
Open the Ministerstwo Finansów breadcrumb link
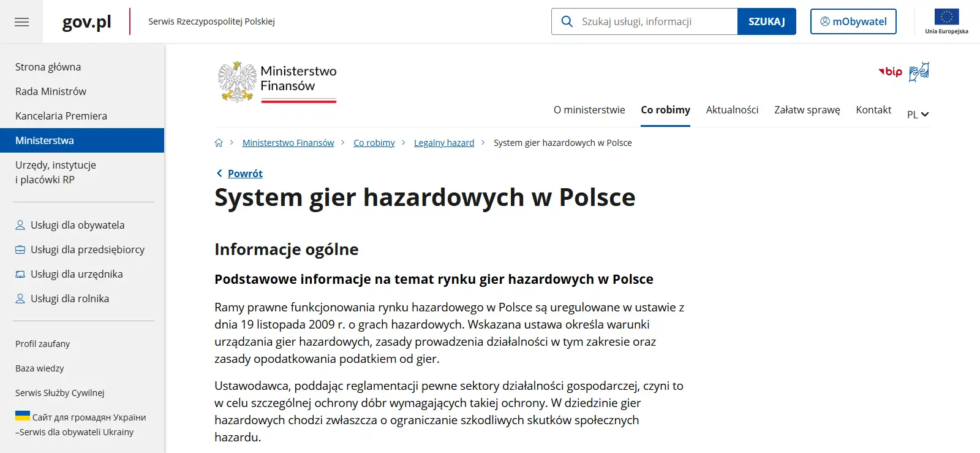pos(288,143)
